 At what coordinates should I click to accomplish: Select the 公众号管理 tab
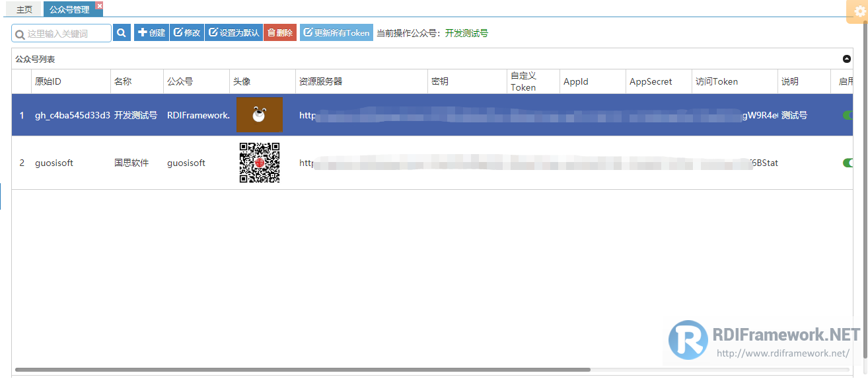coord(69,10)
